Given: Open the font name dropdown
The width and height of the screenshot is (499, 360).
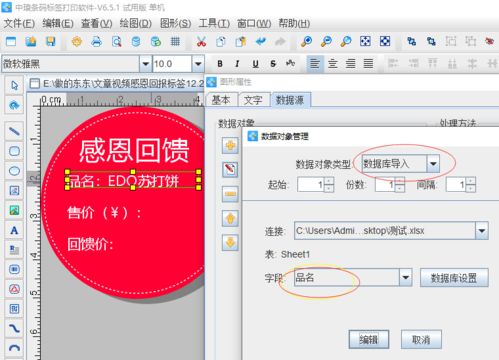Looking at the screenshot, I should click(145, 64).
